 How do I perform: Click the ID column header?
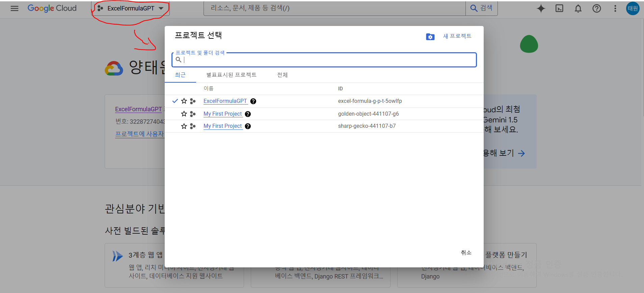coord(340,89)
